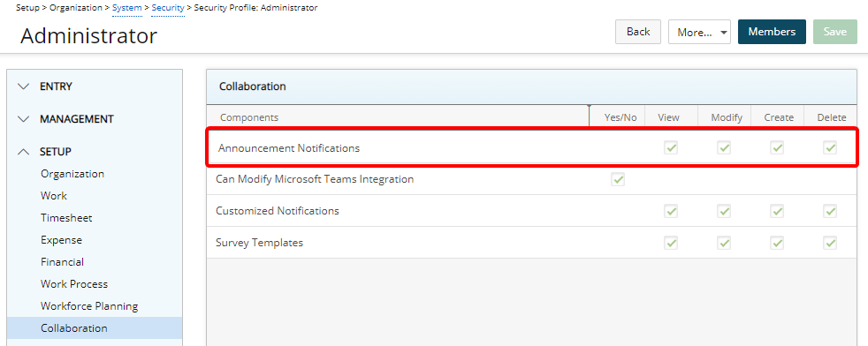Toggle View for Announcement Notifications

pos(671,147)
